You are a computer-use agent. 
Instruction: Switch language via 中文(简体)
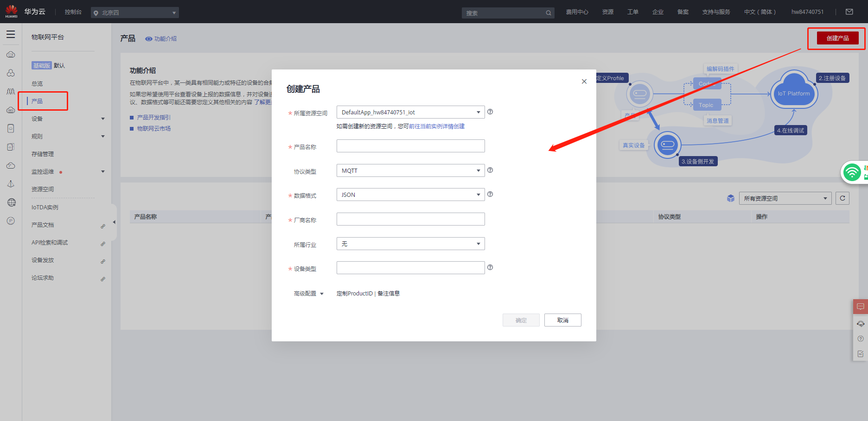point(760,12)
